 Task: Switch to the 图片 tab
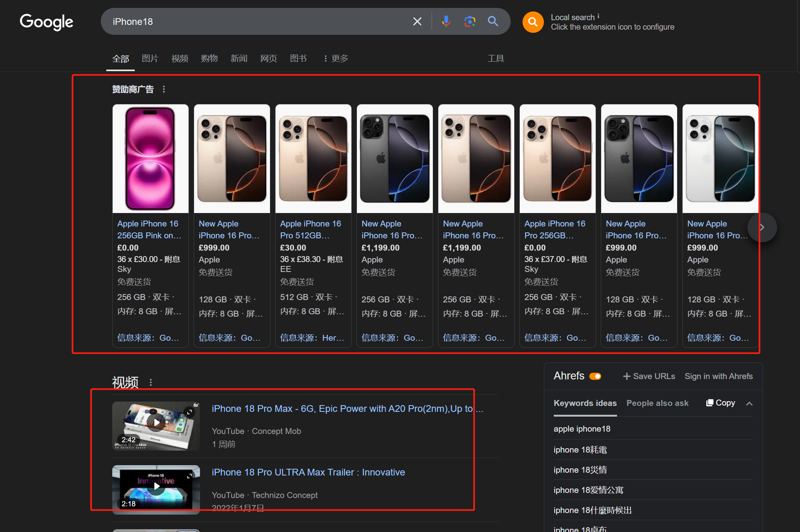point(150,58)
